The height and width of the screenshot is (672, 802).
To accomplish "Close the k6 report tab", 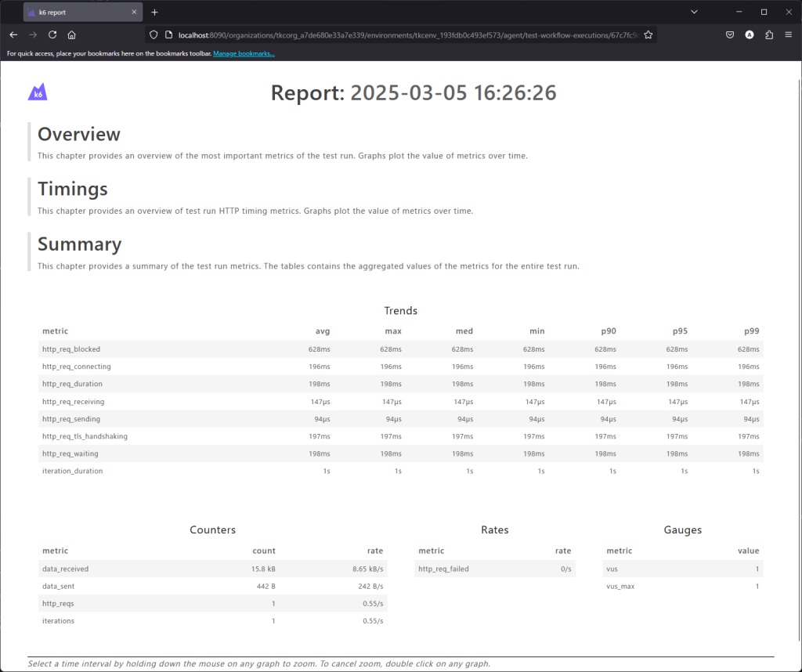I will tap(134, 13).
